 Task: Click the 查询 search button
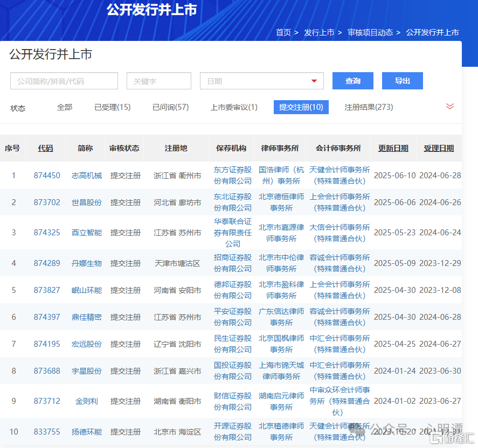pos(353,81)
